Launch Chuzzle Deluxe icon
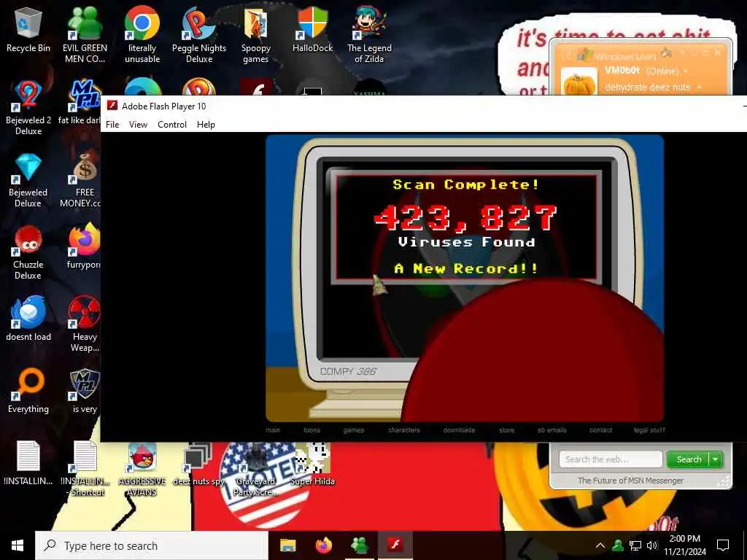The width and height of the screenshot is (747, 560). click(28, 252)
